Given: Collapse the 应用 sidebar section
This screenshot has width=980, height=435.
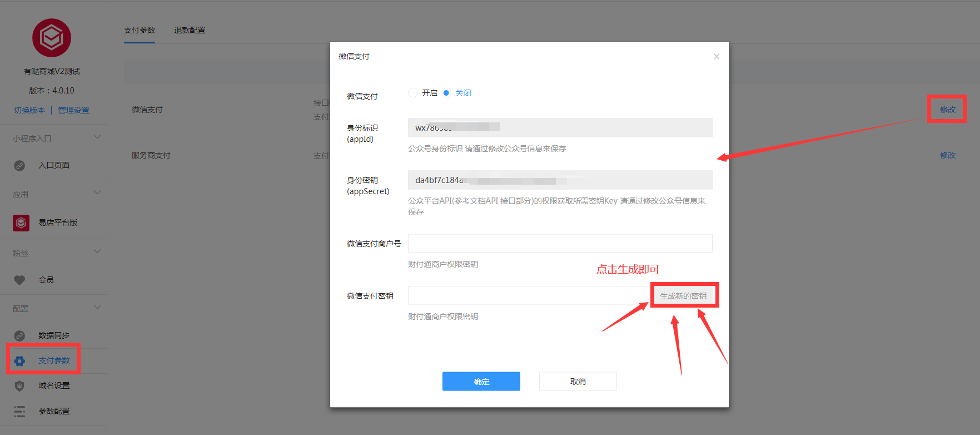Looking at the screenshot, I should 97,192.
